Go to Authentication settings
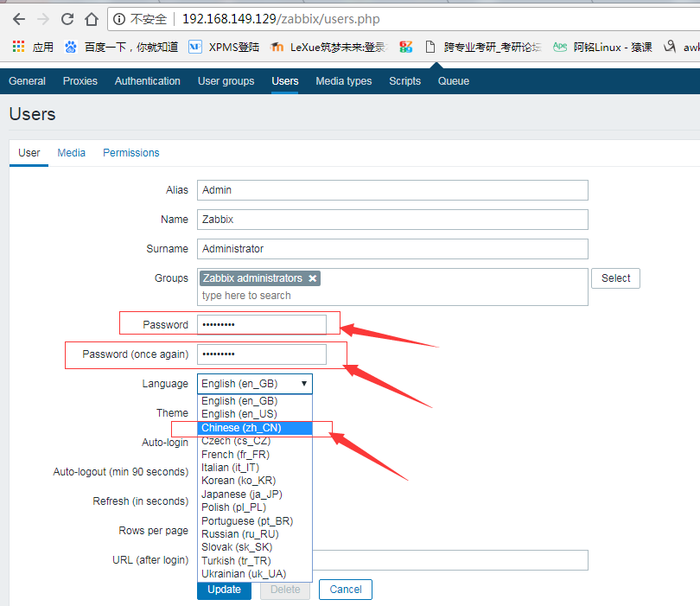 click(148, 81)
